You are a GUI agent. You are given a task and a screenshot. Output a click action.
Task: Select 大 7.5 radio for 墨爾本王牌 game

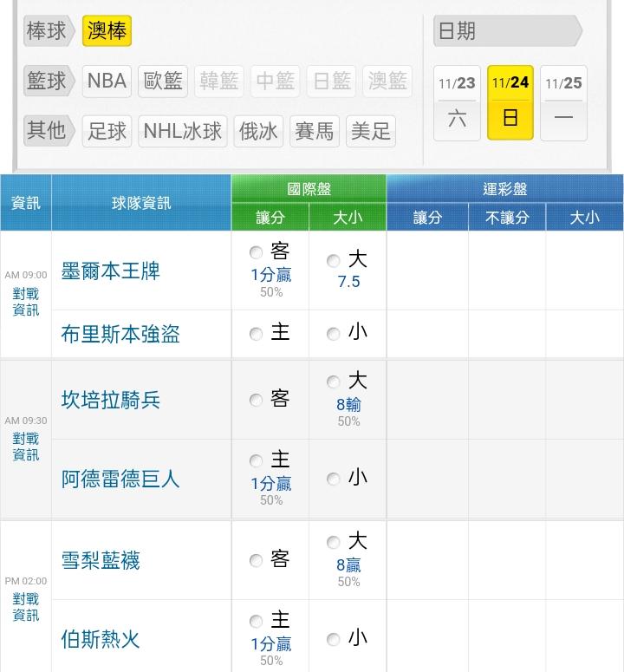pos(333,261)
